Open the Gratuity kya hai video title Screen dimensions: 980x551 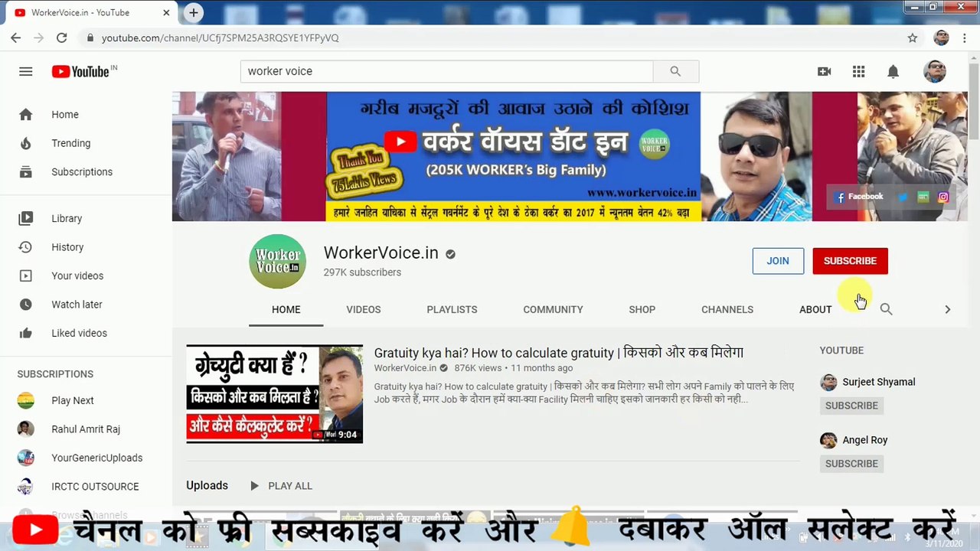click(x=559, y=353)
